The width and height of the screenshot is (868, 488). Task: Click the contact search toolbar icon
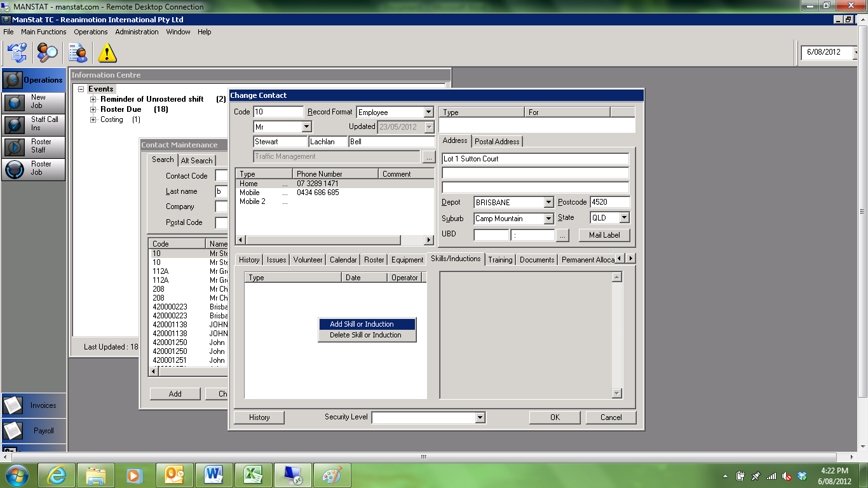tap(47, 52)
